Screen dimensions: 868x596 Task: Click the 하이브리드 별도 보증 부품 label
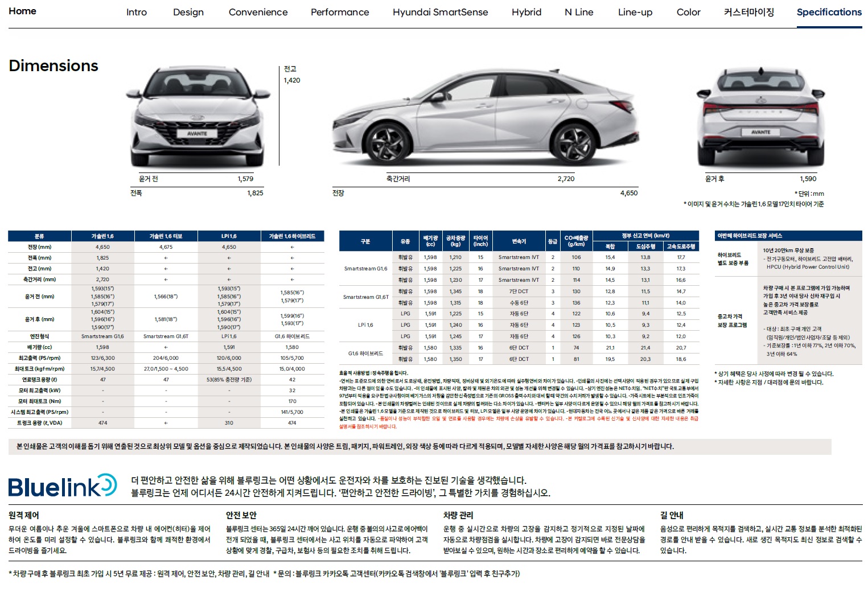[733, 259]
